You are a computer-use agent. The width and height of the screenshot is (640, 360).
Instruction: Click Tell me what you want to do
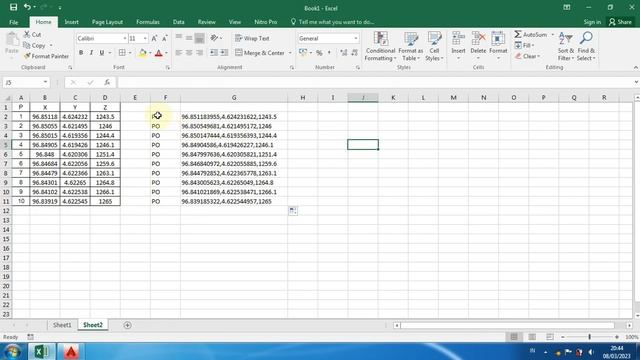tap(332, 22)
